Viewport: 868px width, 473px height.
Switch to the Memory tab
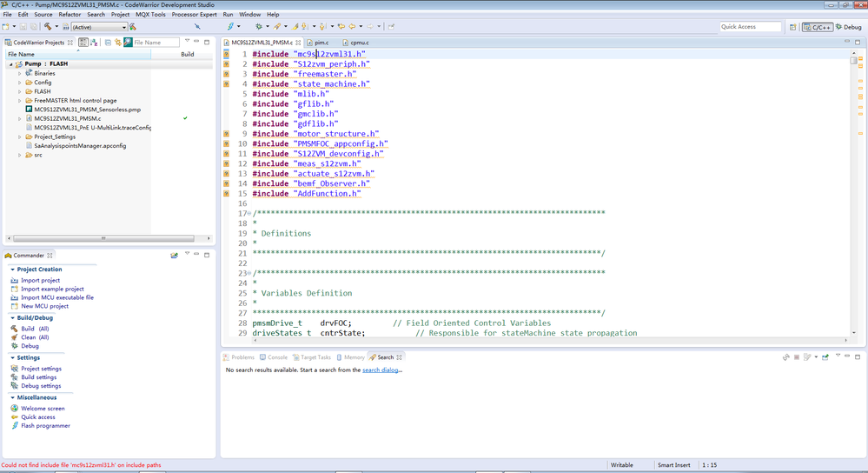[x=350, y=357]
